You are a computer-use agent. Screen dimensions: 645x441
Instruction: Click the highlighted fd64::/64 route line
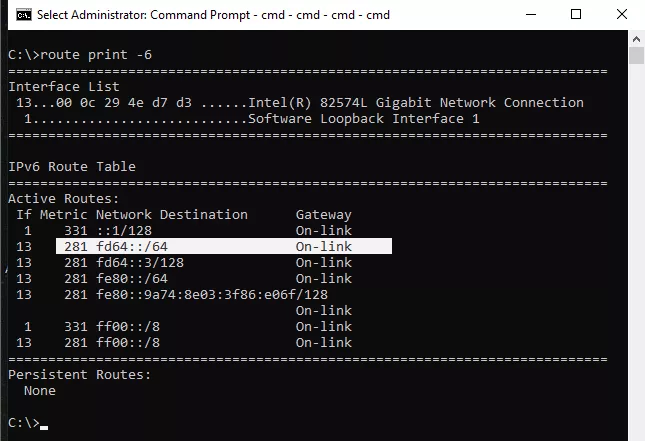coord(224,246)
